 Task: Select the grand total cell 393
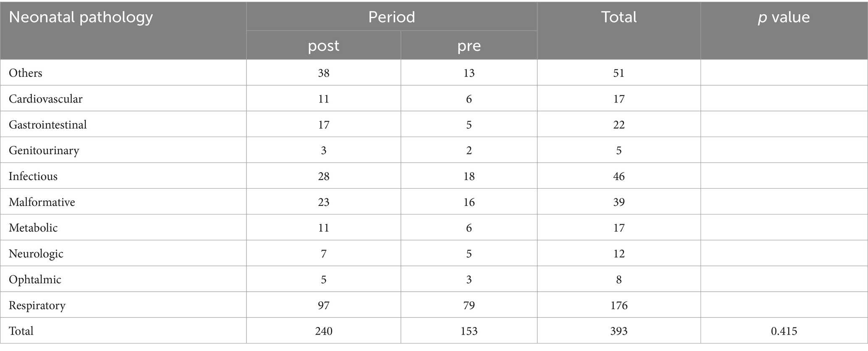click(x=619, y=331)
